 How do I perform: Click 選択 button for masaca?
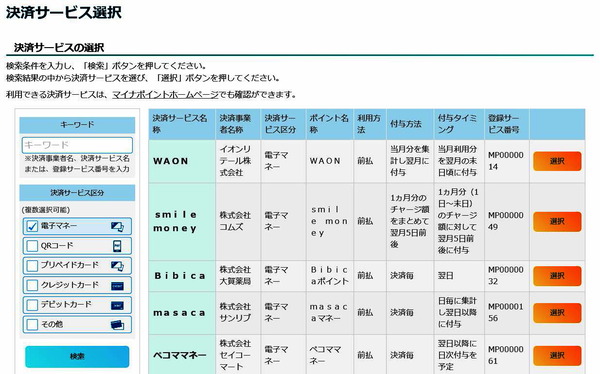[557, 313]
